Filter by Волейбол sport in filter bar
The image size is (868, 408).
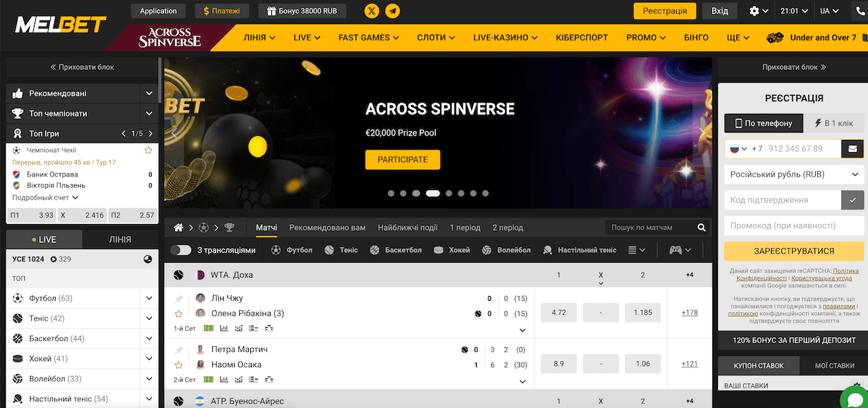click(507, 250)
